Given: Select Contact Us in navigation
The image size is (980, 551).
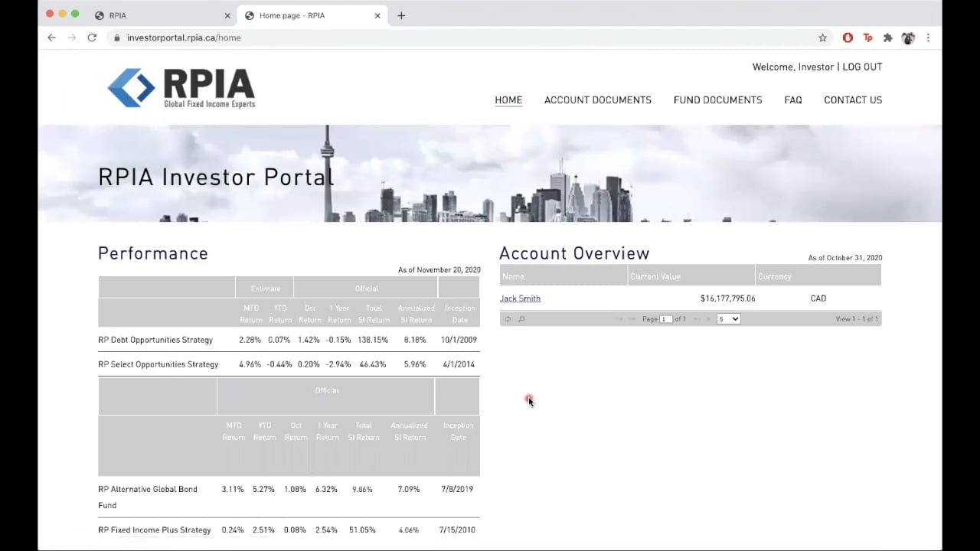Looking at the screenshot, I should [x=852, y=100].
